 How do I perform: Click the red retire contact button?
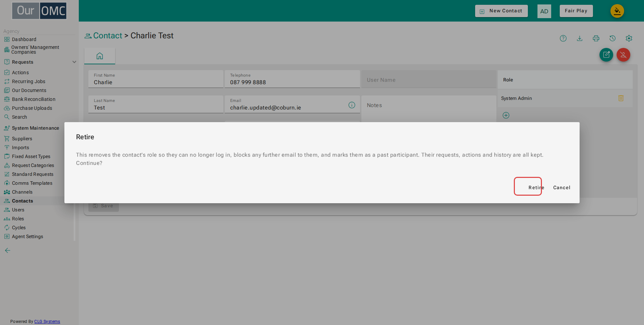click(623, 55)
